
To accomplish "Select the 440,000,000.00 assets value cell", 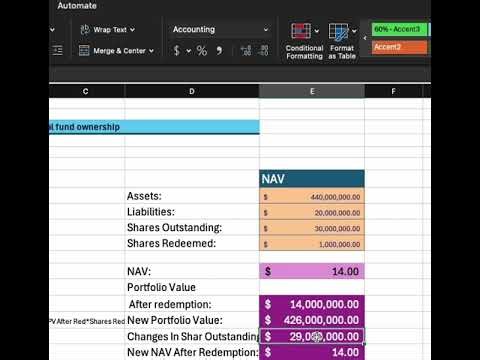I will (312, 196).
